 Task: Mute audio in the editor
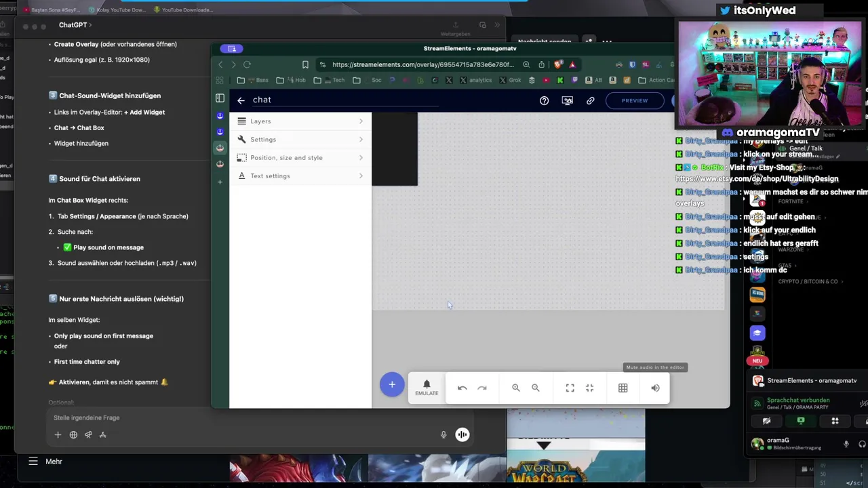pos(655,388)
